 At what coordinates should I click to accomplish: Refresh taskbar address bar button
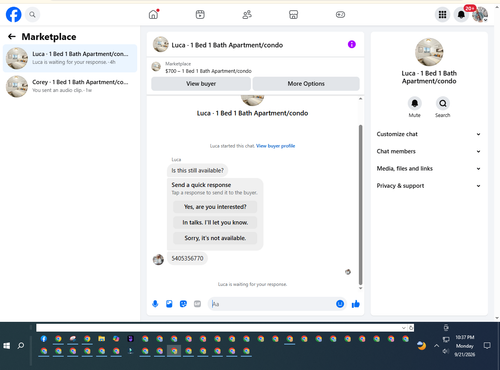411,328
